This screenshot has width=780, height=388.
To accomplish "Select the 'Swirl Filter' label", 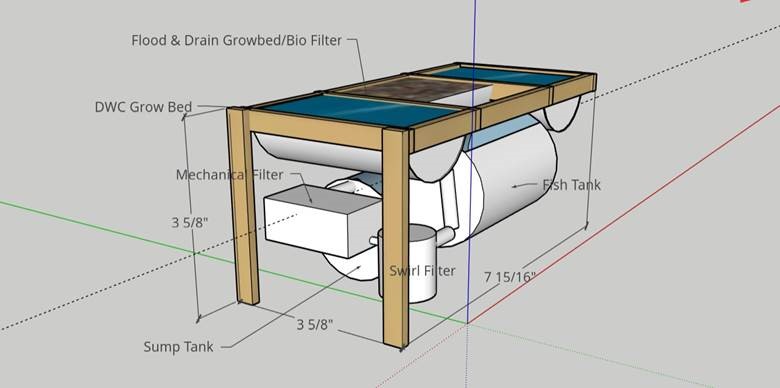I will (422, 271).
